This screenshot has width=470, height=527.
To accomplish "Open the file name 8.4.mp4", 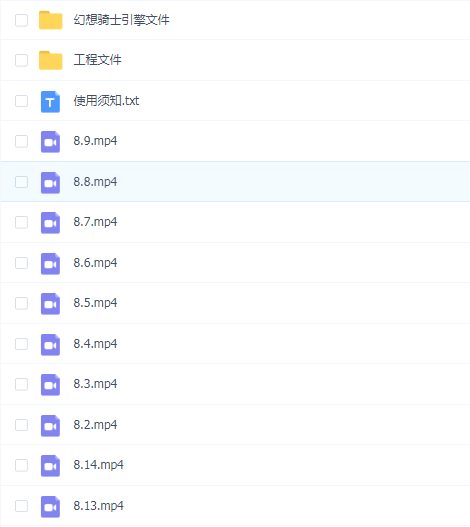I will 95,344.
